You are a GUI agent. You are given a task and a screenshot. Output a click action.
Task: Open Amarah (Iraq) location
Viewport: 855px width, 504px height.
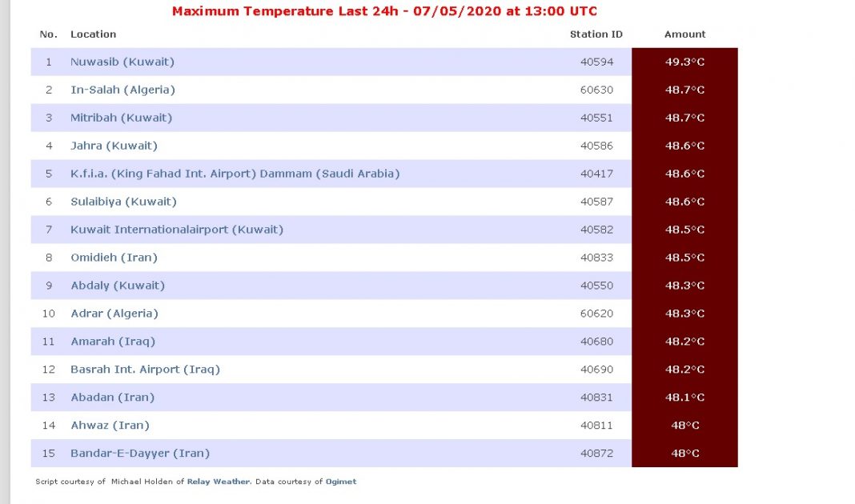[x=113, y=342]
